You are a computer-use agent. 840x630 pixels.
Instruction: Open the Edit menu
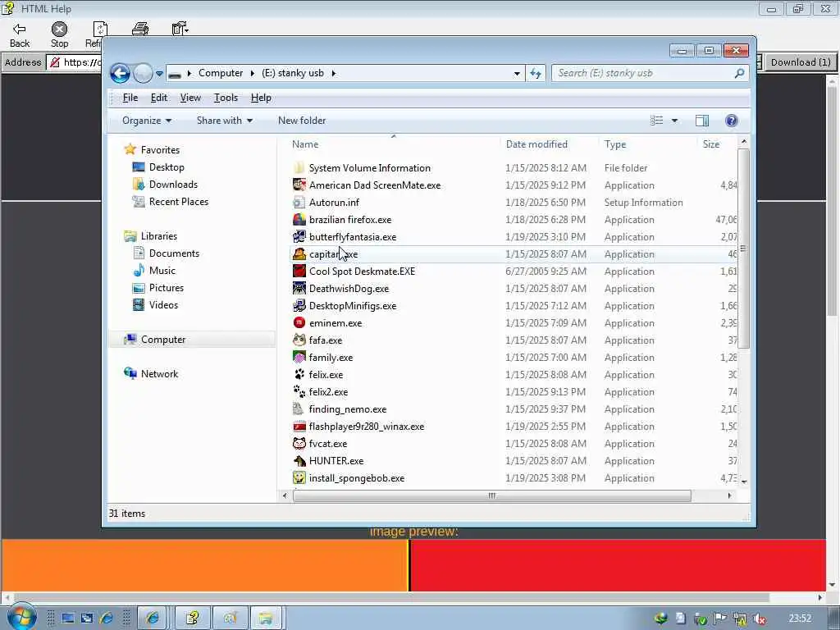click(x=158, y=98)
